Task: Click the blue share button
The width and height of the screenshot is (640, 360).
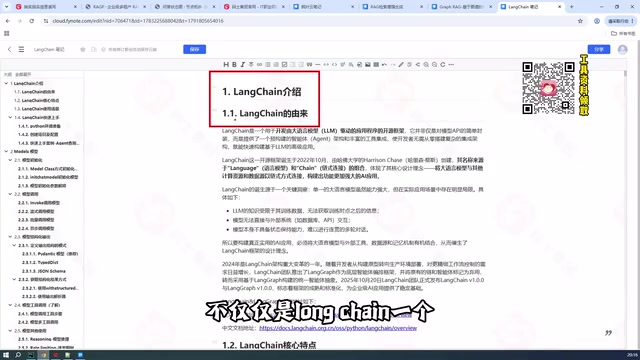Action: (x=599, y=49)
